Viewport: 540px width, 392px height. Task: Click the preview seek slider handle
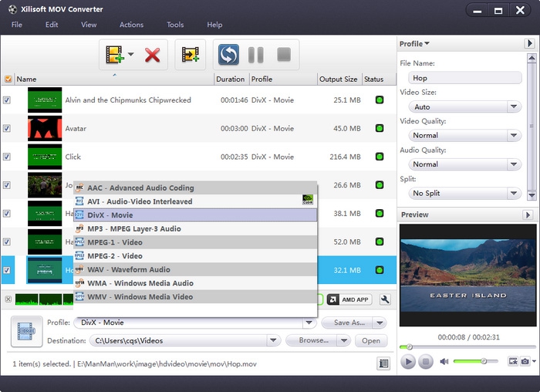tap(409, 347)
